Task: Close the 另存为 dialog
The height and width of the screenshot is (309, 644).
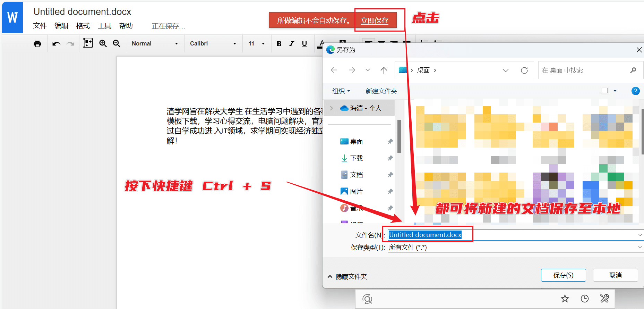Action: tap(639, 50)
